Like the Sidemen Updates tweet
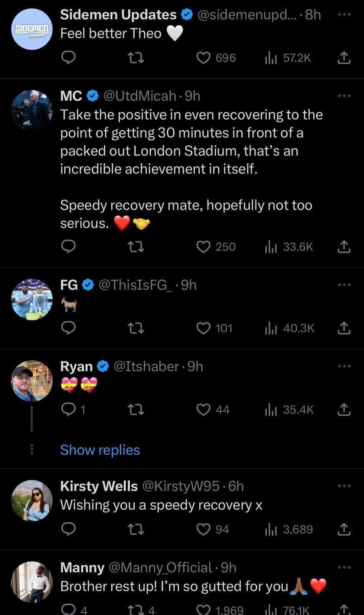 pos(204,58)
